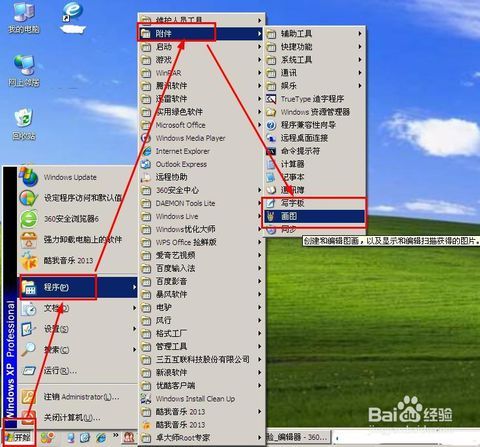The image size is (480, 447).
Task: Click the Internet Explorer menu icon
Action: 146,151
